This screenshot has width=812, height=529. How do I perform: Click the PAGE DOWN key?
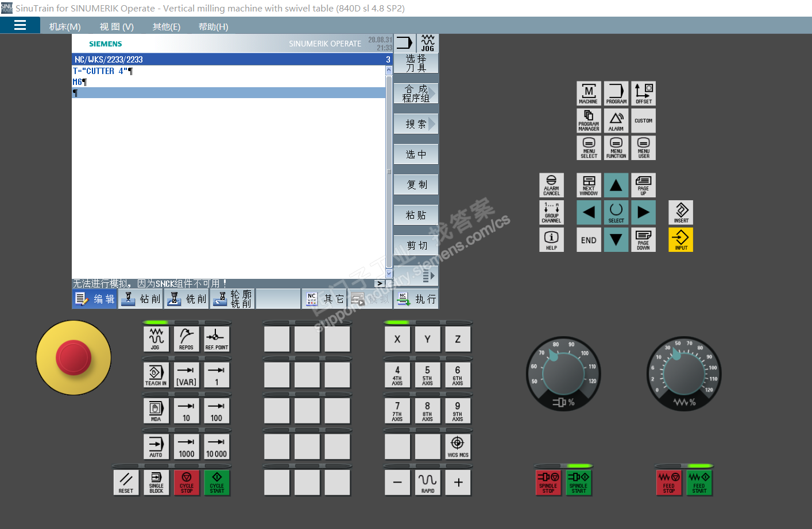coord(643,240)
